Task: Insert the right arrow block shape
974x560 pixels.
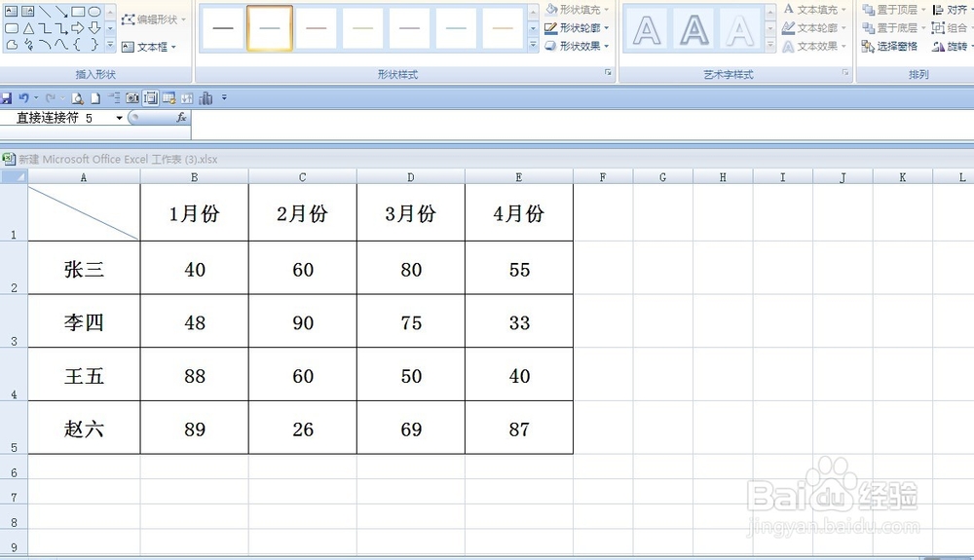Action: [x=78, y=28]
